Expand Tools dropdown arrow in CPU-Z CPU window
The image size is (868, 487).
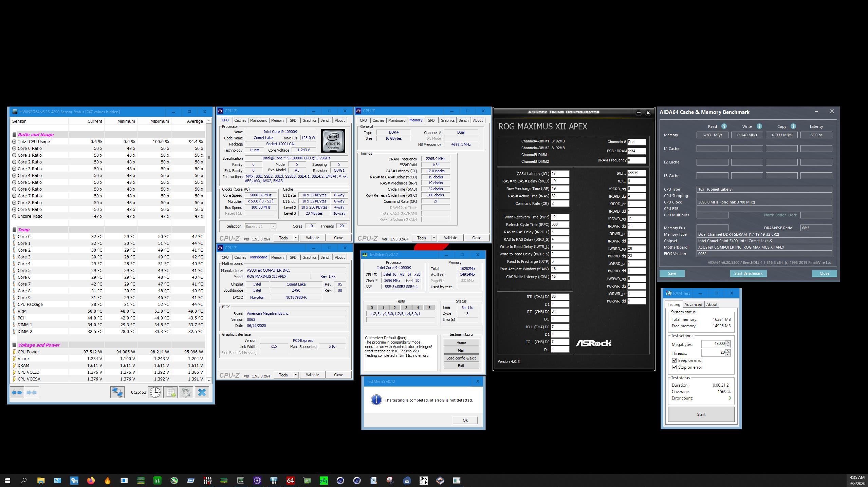(296, 238)
